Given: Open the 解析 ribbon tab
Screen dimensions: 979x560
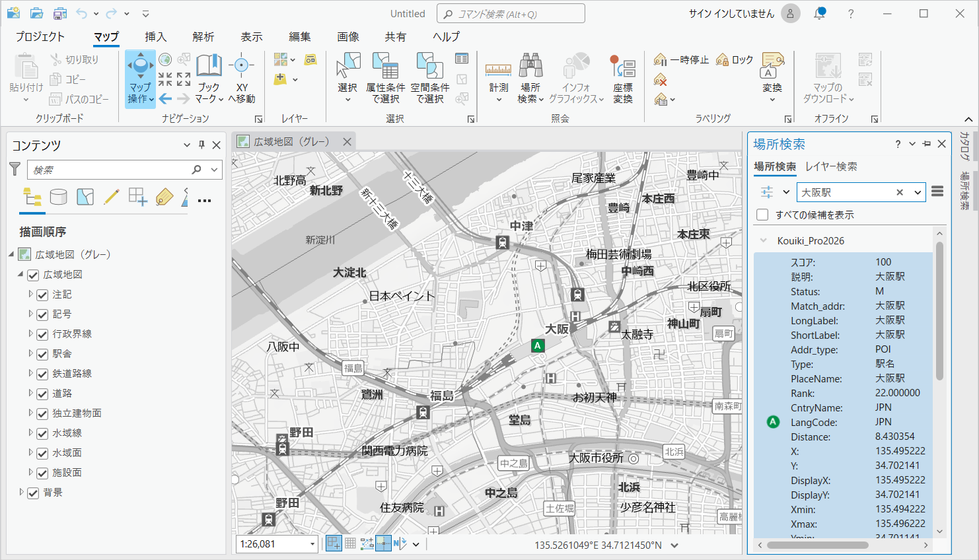Looking at the screenshot, I should click(x=203, y=37).
